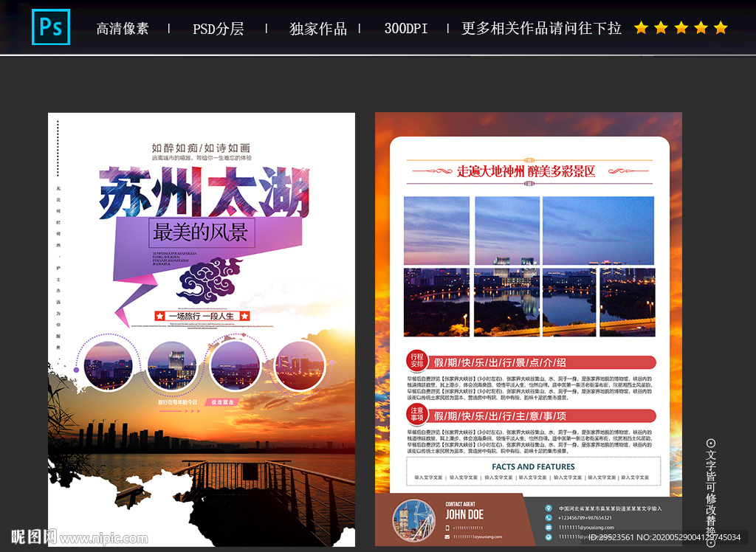The image size is (756, 552).
Task: Click the first gold rating star
Action: tap(641, 27)
